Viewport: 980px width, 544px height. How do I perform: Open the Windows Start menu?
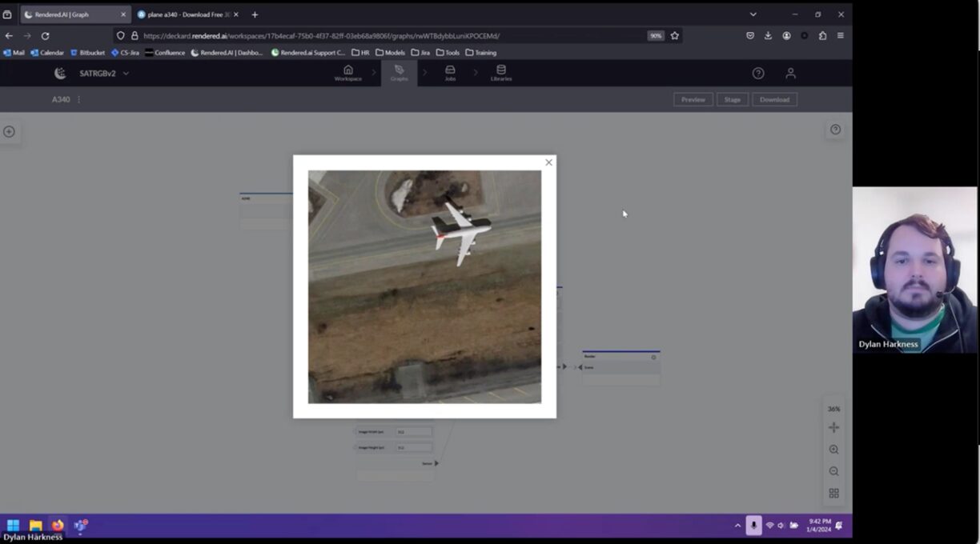(13, 526)
